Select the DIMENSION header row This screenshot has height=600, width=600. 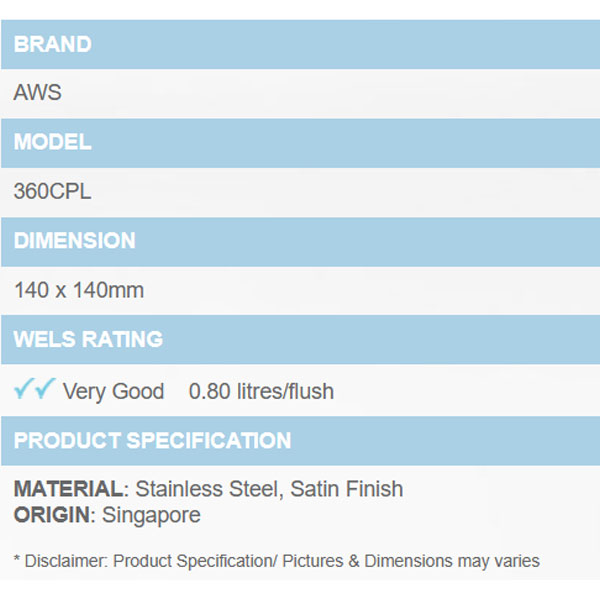point(300,241)
